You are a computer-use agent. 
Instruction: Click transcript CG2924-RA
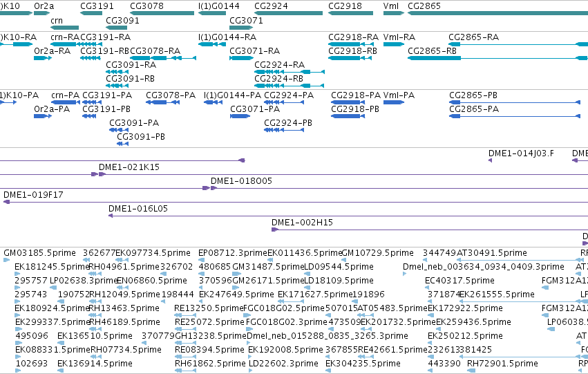[279, 65]
